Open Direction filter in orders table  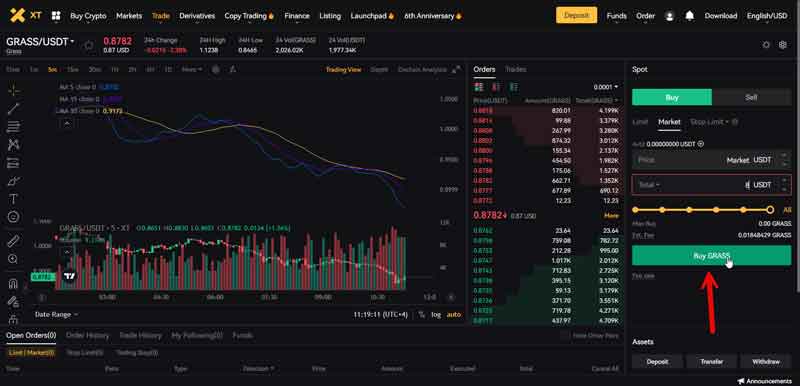259,368
